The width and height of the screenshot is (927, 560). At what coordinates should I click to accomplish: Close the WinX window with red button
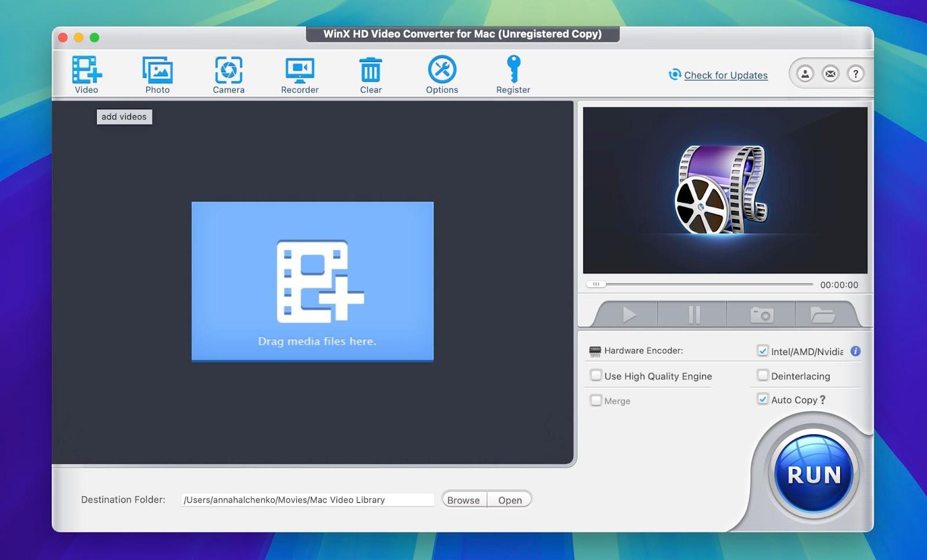tap(63, 38)
